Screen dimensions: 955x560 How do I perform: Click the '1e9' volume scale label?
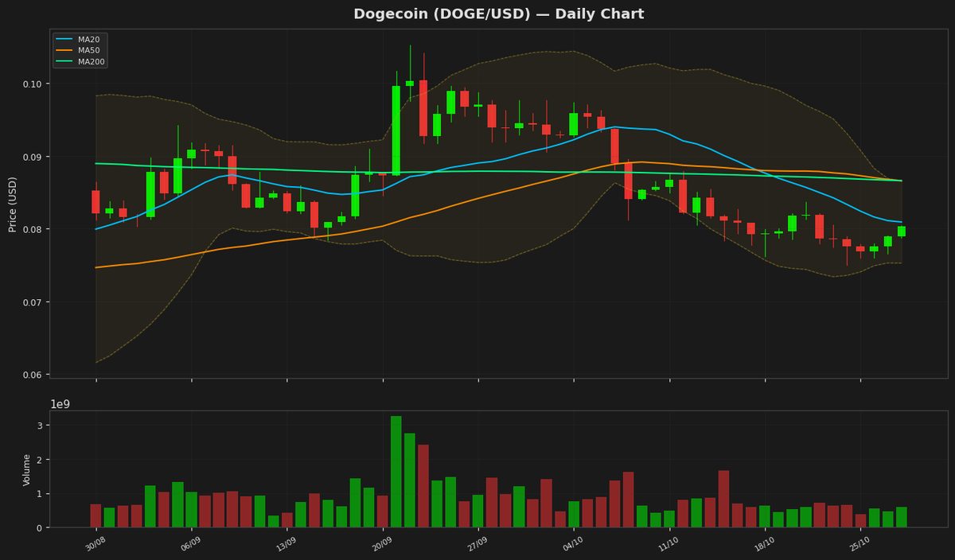[x=60, y=404]
